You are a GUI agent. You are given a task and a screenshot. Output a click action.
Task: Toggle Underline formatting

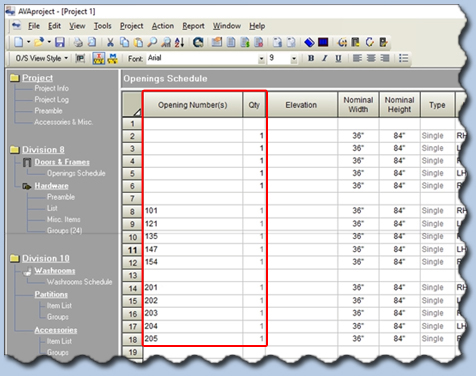(338, 58)
